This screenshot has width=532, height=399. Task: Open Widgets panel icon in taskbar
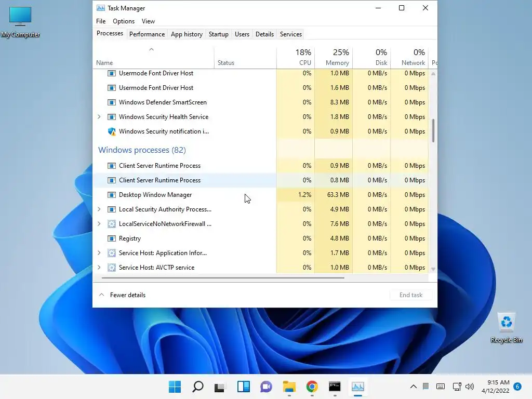click(x=244, y=387)
